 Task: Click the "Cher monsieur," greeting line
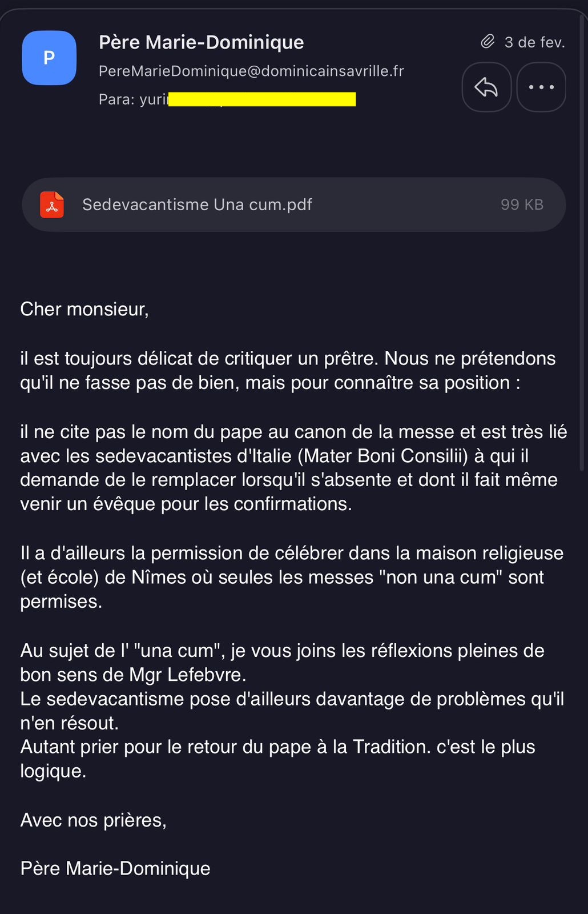(84, 309)
